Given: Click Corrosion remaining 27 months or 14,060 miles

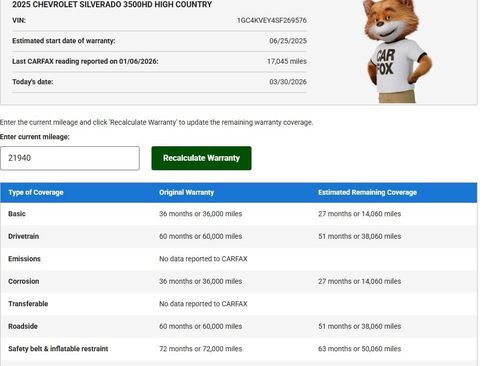Looking at the screenshot, I should 359,281.
